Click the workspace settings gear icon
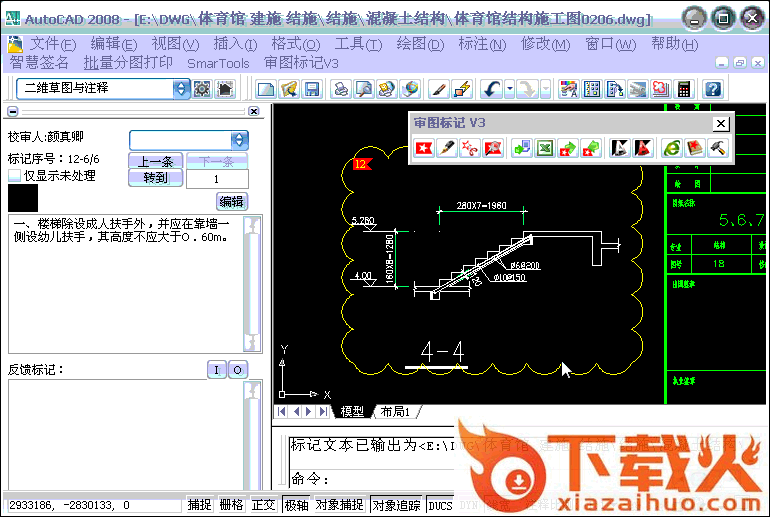Image resolution: width=770 pixels, height=517 pixels. point(202,88)
